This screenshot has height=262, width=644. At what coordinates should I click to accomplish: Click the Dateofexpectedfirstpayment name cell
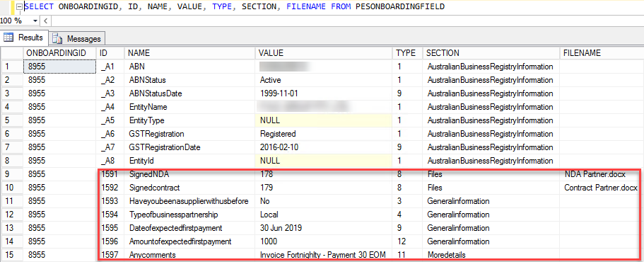coord(190,228)
